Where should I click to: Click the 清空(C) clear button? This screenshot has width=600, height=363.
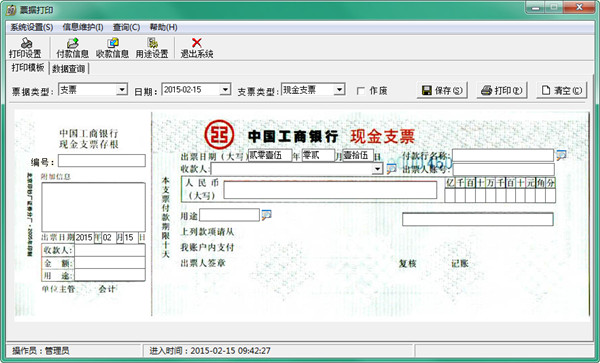[561, 90]
